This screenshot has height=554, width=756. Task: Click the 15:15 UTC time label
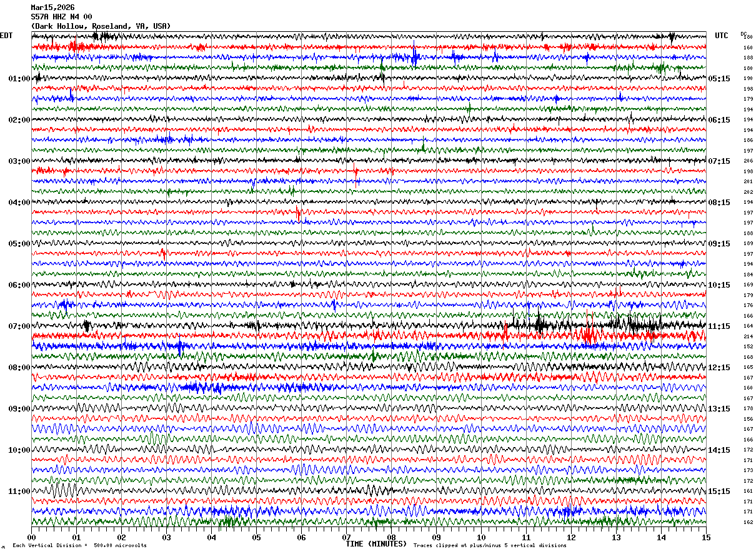719,491
